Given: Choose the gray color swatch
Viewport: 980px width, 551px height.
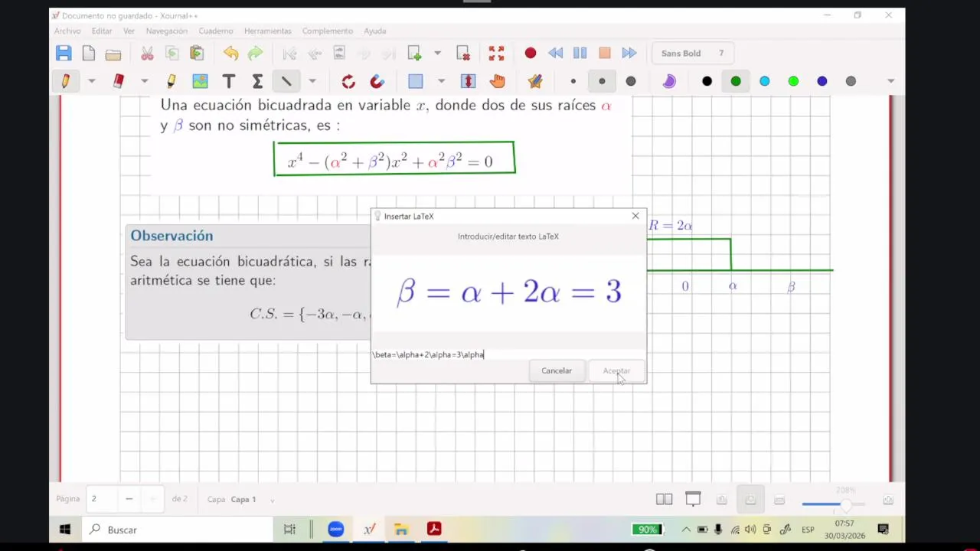Looking at the screenshot, I should click(851, 81).
